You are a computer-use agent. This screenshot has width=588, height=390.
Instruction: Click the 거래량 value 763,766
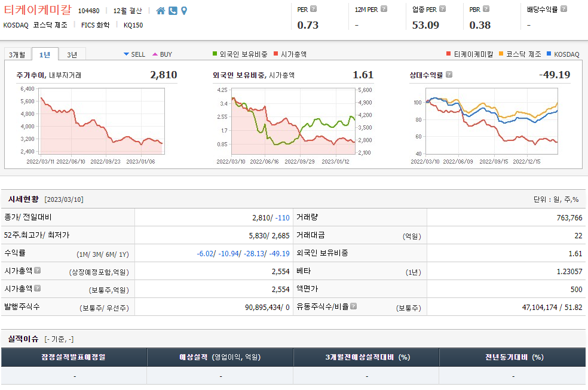point(569,217)
